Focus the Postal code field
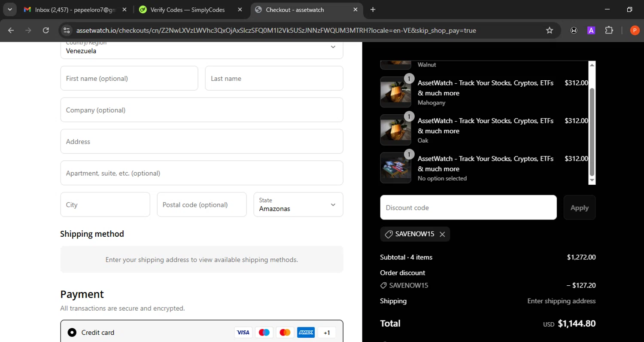This screenshot has height=342, width=644. [x=202, y=205]
